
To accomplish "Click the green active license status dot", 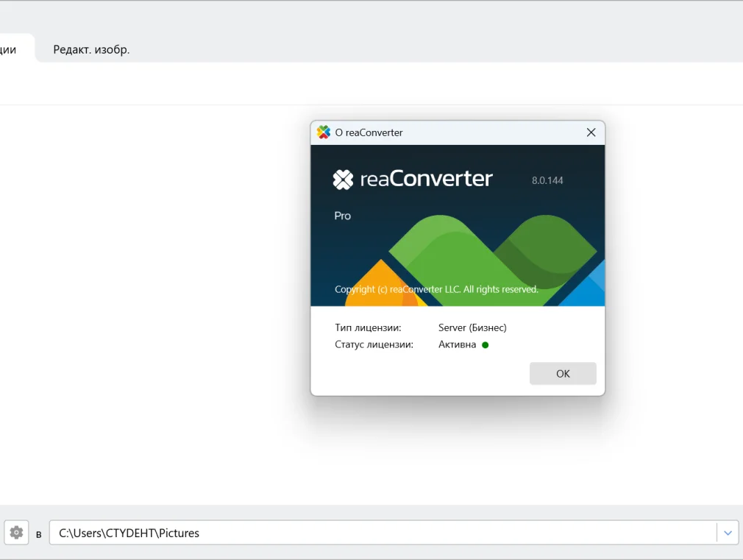I will [486, 344].
